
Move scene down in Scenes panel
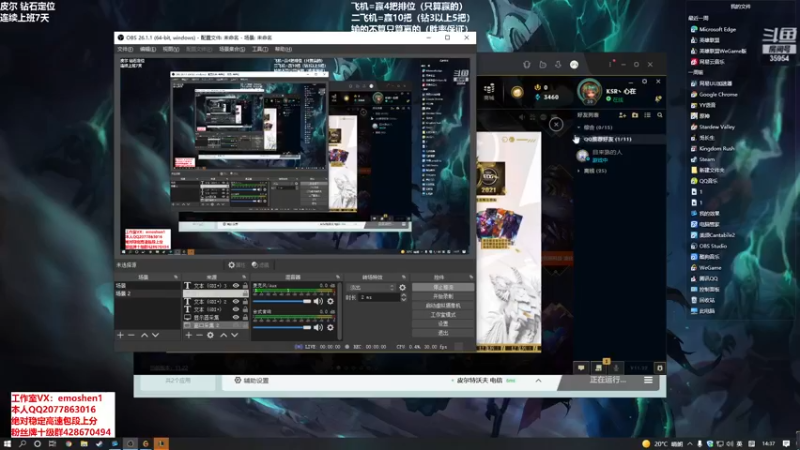156,335
